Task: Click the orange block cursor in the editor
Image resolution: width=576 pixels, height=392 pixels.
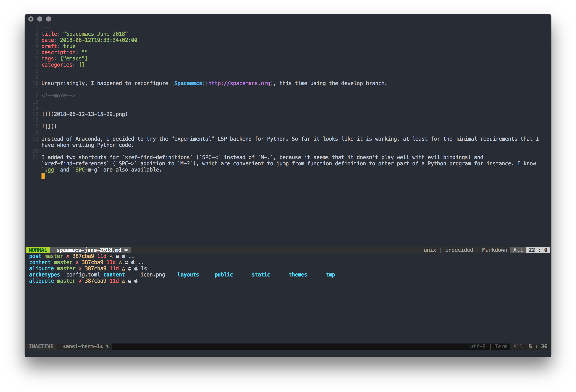Action: tap(43, 176)
